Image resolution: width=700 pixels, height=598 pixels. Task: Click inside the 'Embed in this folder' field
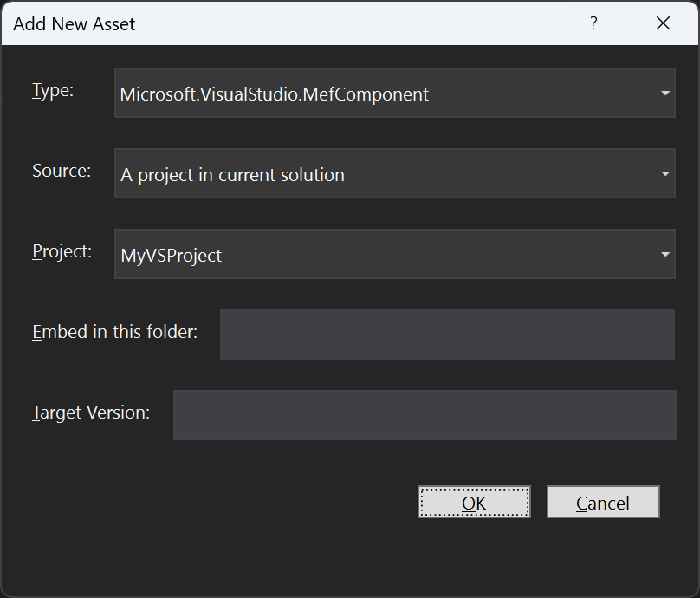(447, 335)
